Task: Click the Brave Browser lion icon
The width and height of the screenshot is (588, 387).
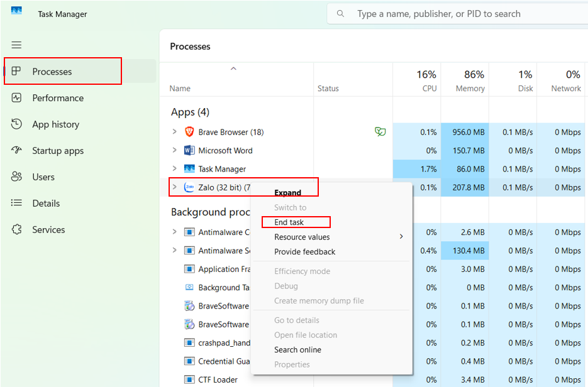Action: (189, 132)
